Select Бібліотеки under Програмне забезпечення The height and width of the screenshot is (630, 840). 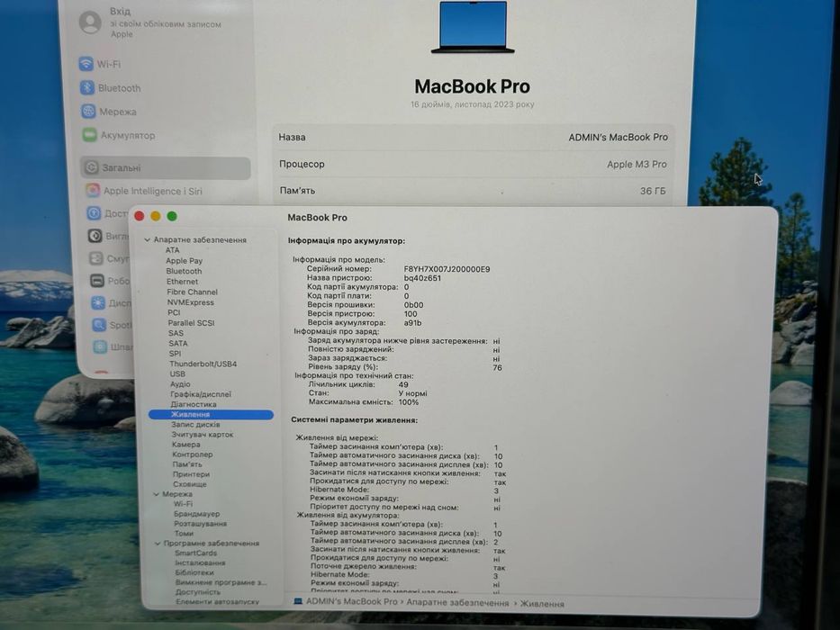click(194, 572)
